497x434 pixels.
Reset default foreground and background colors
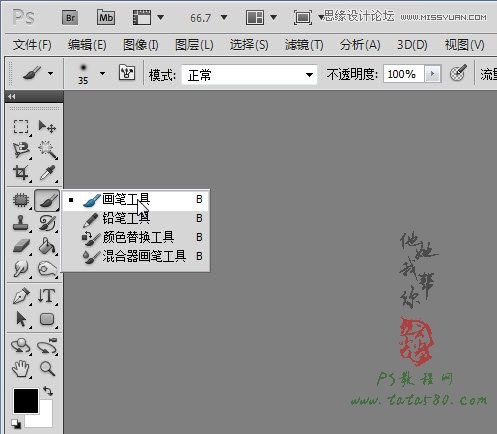pyautogui.click(x=16, y=423)
